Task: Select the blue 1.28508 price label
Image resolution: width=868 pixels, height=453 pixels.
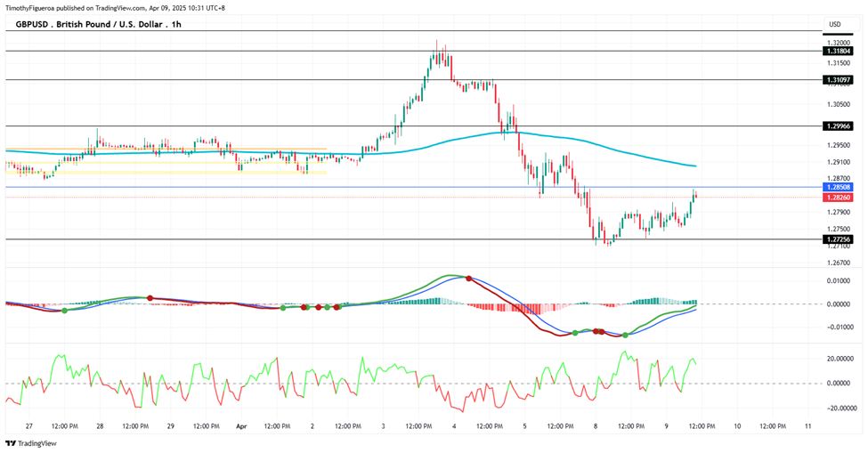Action: click(838, 187)
